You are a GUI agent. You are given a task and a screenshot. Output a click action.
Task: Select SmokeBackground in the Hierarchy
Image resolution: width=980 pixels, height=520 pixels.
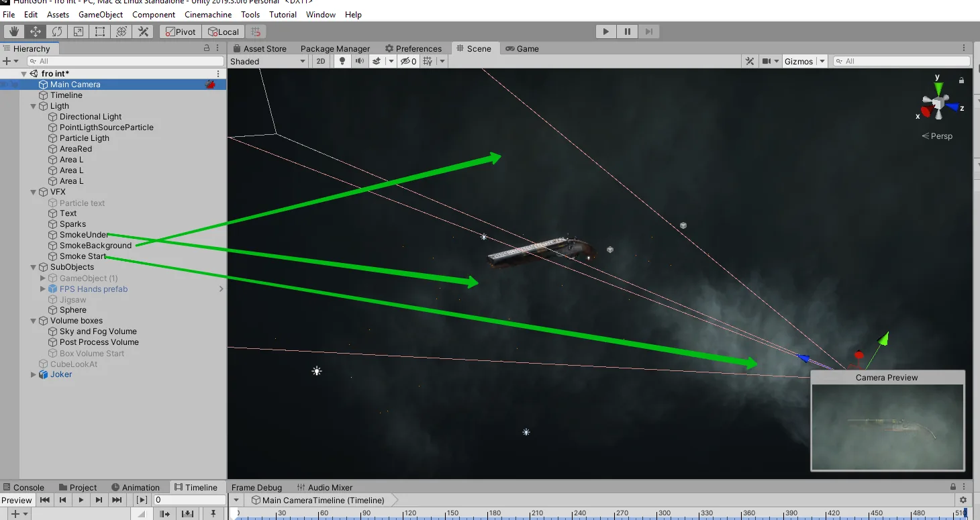[95, 246]
